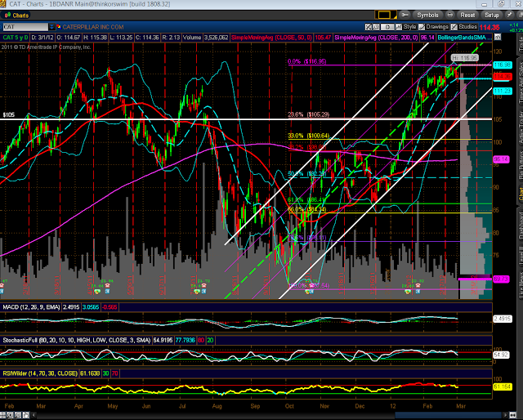Click the color link icon beside CATERPILLAR INC COM

59,27
